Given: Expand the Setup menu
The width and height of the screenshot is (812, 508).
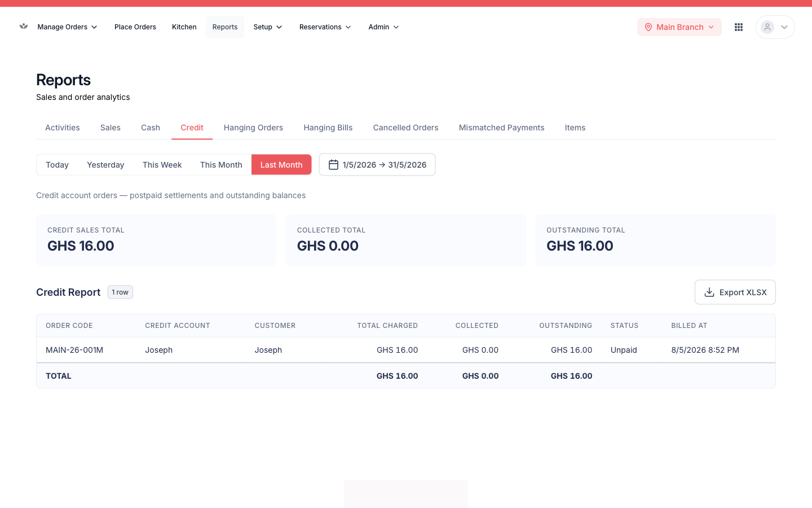Looking at the screenshot, I should coord(268,27).
